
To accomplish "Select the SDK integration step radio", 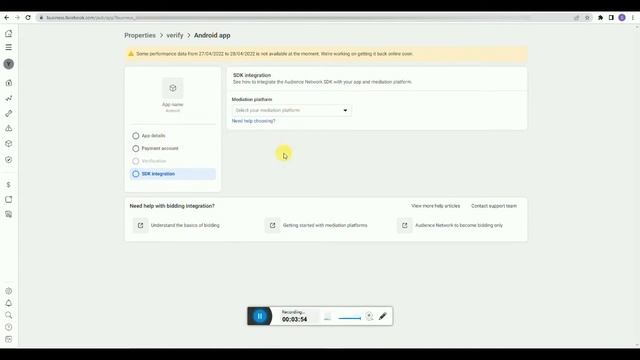I will coord(136,174).
